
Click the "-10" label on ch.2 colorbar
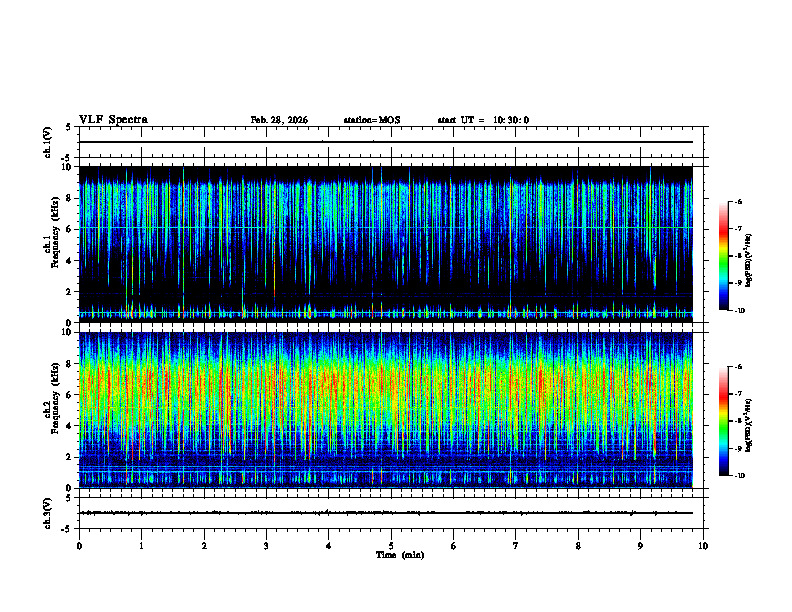click(x=739, y=476)
